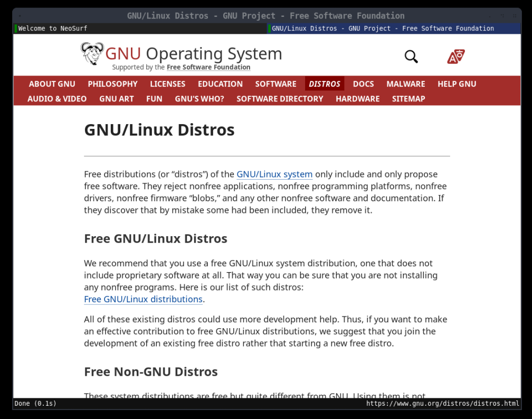Go to the Philosophy section
Image resolution: width=532 pixels, height=419 pixels.
112,84
